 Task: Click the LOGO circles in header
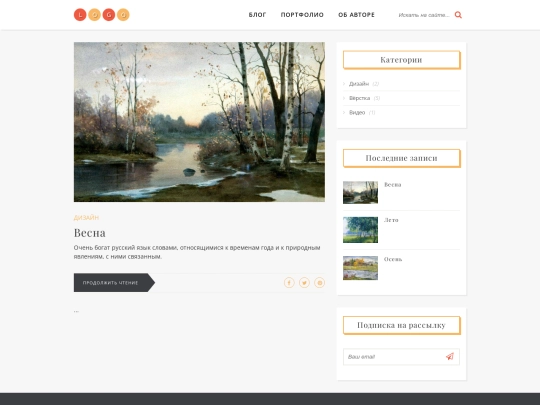coord(102,15)
